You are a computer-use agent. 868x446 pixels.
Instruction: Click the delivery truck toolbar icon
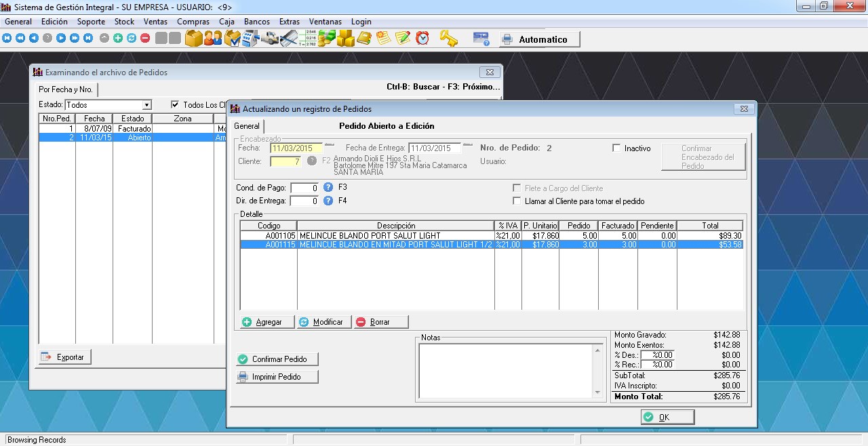click(x=270, y=39)
